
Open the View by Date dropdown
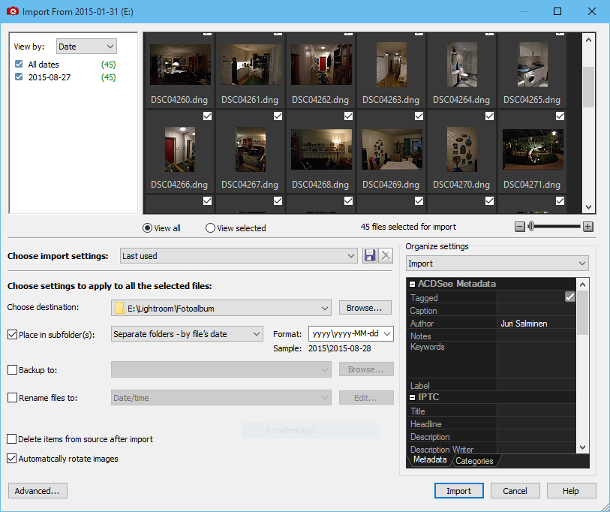click(x=86, y=46)
